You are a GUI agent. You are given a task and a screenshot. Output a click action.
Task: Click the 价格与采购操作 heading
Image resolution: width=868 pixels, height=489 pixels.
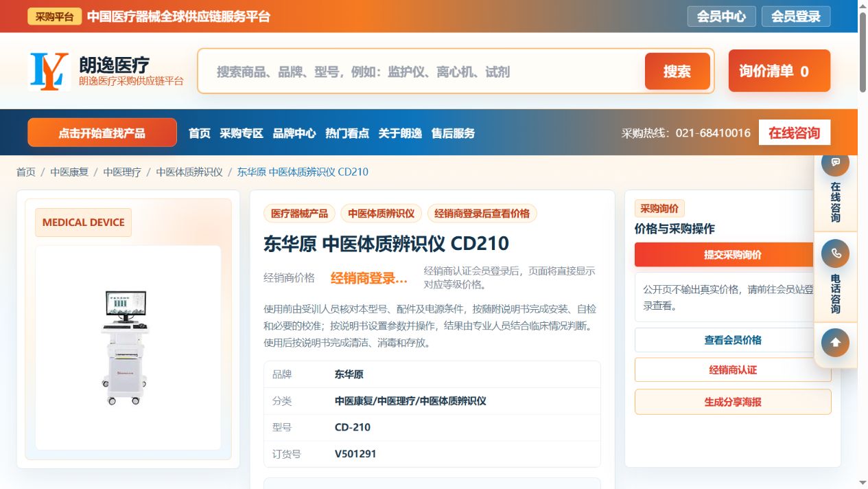tap(675, 229)
